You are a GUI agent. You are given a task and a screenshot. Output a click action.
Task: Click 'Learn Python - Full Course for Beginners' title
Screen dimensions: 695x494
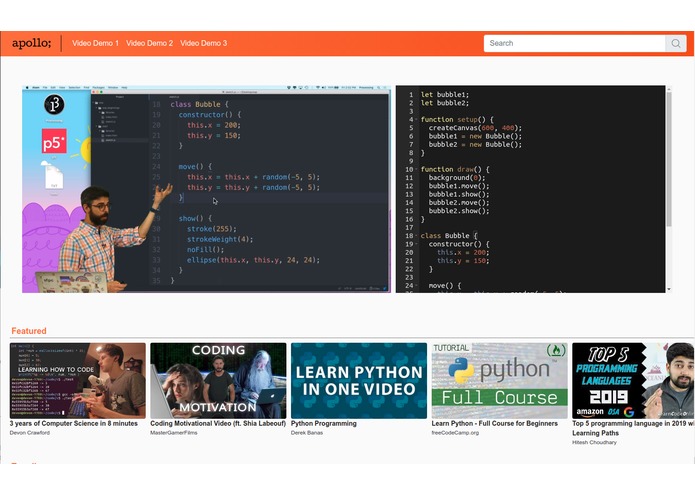(x=495, y=424)
